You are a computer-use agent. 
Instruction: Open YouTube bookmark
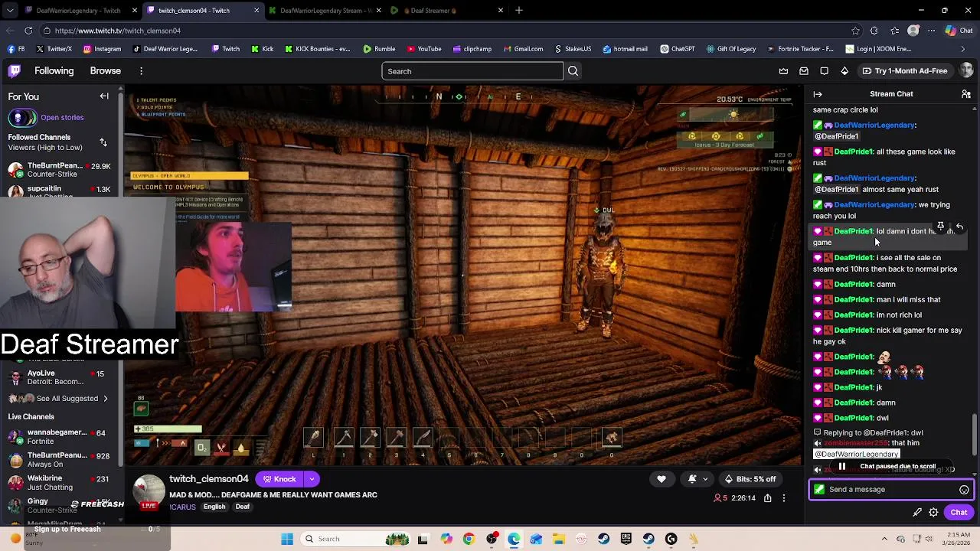coord(424,49)
